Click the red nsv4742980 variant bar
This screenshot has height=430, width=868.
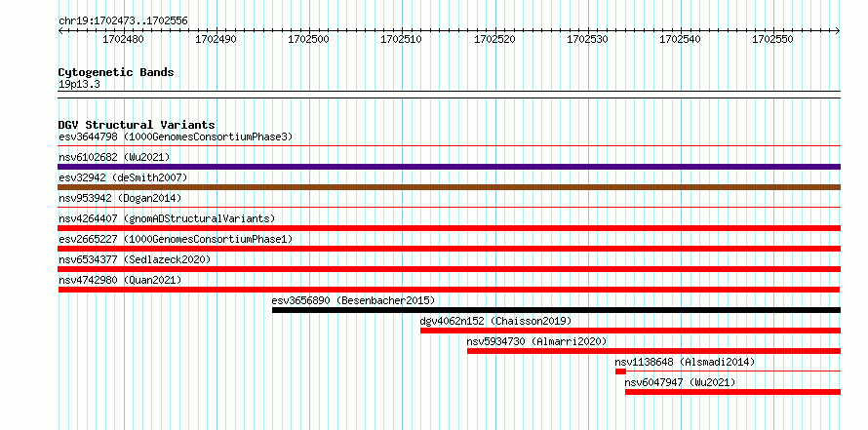[x=449, y=290]
